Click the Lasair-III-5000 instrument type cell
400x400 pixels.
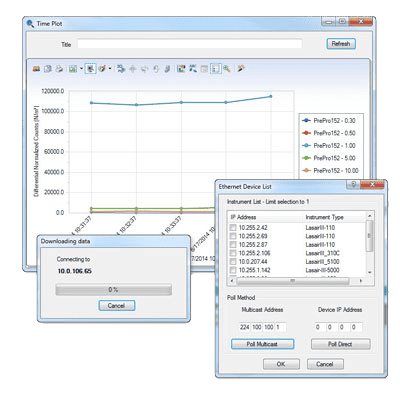322,270
